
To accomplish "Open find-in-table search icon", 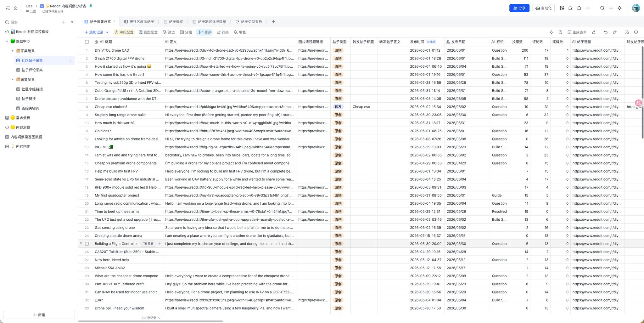I will pyautogui.click(x=627, y=32).
